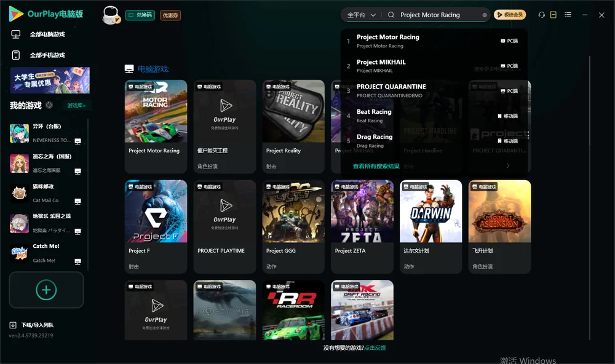Click PC icon beside NEVERNESS TO...
Screen dimensions: 615x364
77,141
